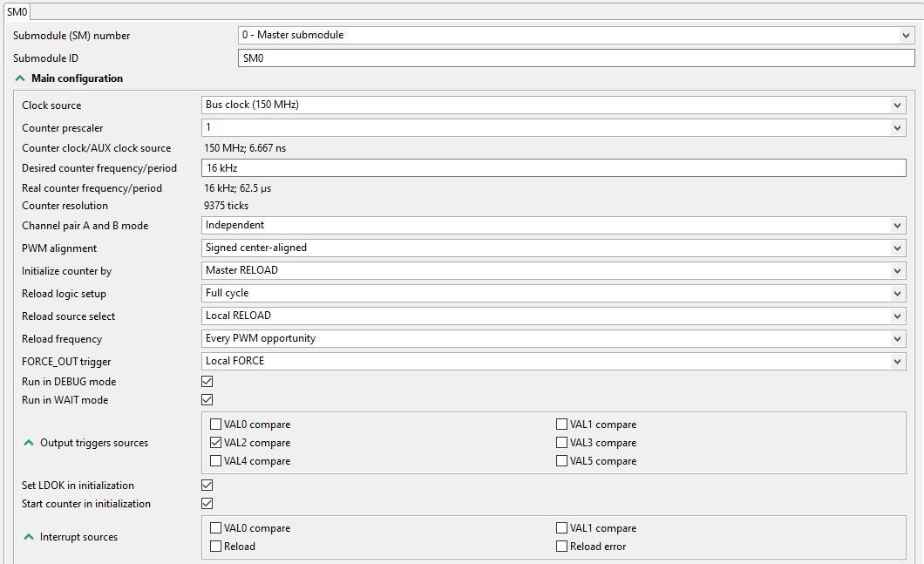
Task: Collapse the Main configuration section
Action: [20, 78]
